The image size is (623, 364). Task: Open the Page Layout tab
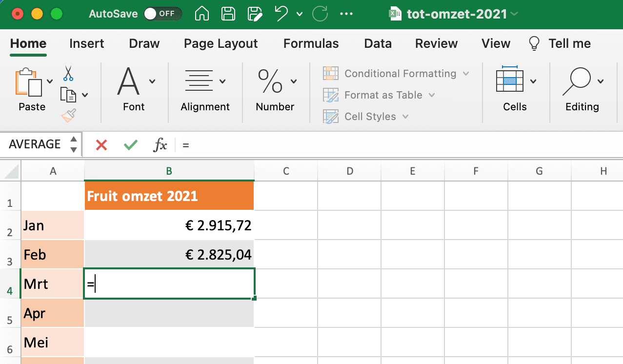tap(221, 43)
